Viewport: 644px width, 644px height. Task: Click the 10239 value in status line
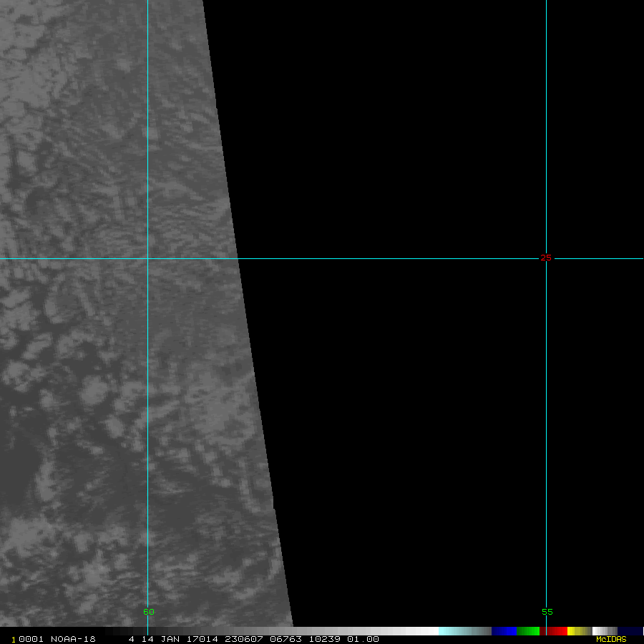326,639
